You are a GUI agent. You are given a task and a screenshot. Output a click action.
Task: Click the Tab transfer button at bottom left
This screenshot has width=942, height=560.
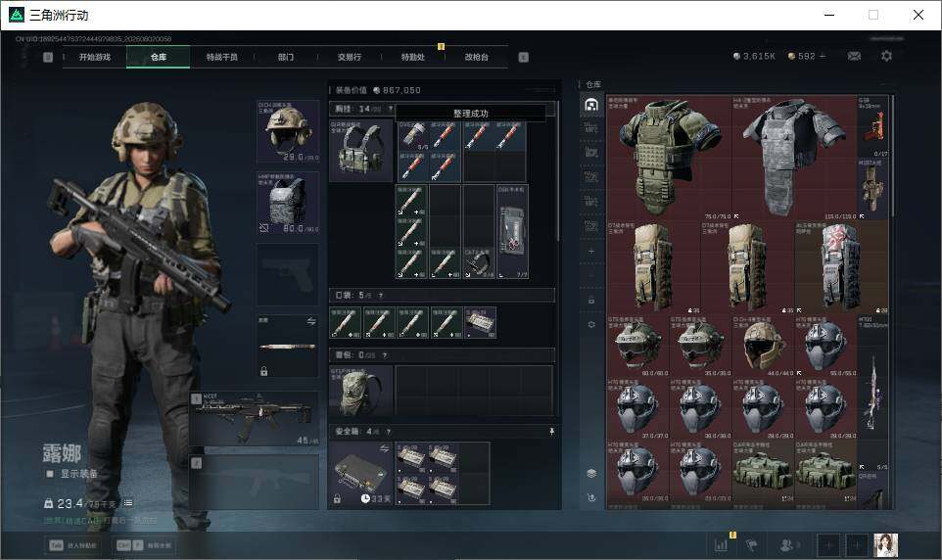pyautogui.click(x=72, y=545)
